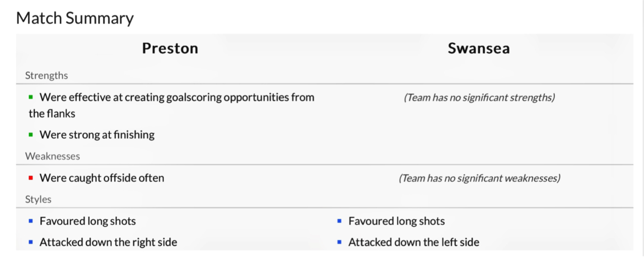The height and width of the screenshot is (258, 644).
Task: Click Swansea's blue bullet for Favoured long shots
Action: click(x=340, y=221)
